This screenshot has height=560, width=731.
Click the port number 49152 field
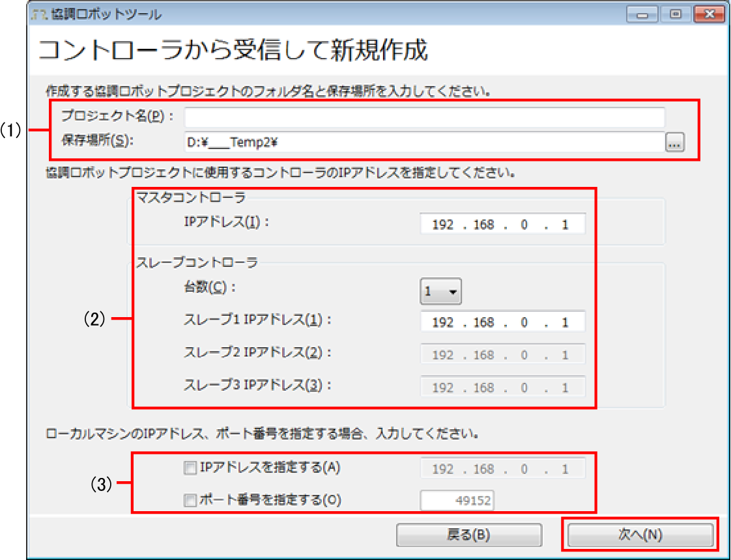(458, 501)
